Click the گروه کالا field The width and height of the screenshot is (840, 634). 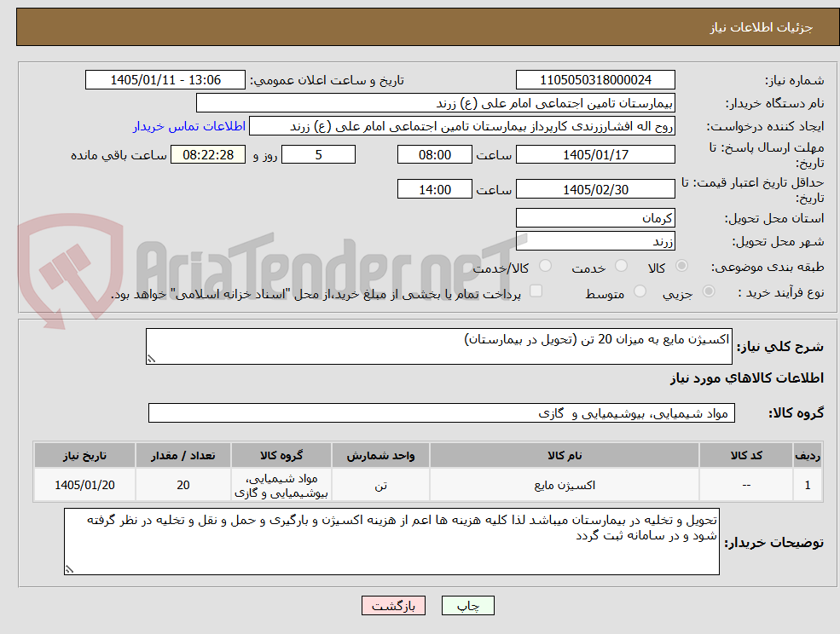point(442,412)
